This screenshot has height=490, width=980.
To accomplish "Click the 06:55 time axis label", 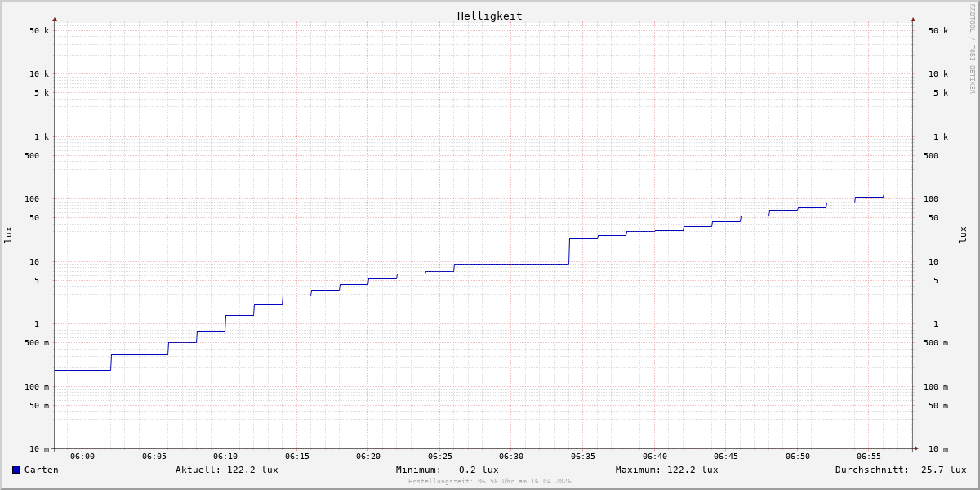I will [869, 457].
